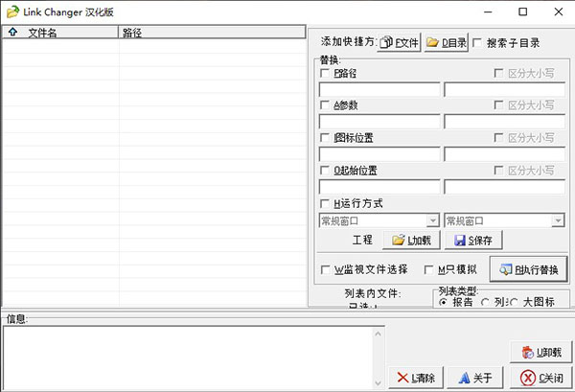Viewport: 575px width, 392px height.
Task: Click the up arrow sort icon in header
Action: pos(12,33)
